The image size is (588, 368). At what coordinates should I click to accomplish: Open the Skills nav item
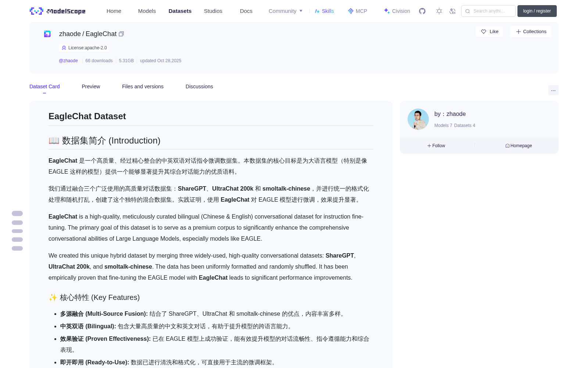point(325,11)
